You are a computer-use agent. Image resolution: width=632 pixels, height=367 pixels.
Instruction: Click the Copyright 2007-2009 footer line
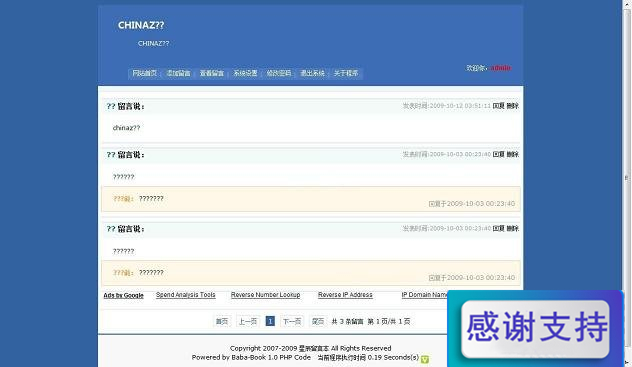click(x=310, y=348)
